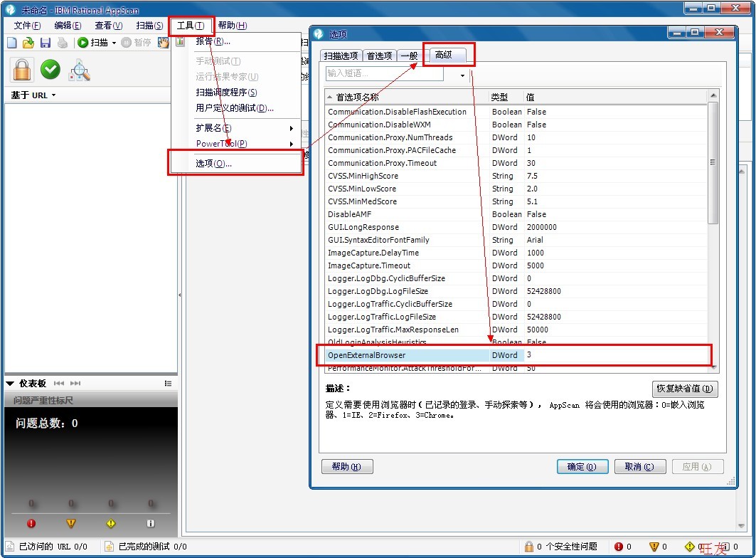Select the Communication.DisableFlashExecution row
The width and height of the screenshot is (756, 558).
[x=516, y=112]
